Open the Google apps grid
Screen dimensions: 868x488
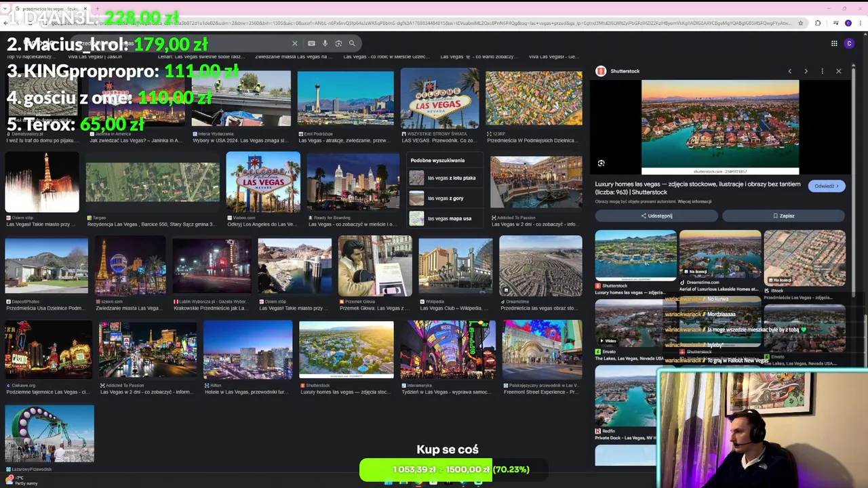pos(834,43)
